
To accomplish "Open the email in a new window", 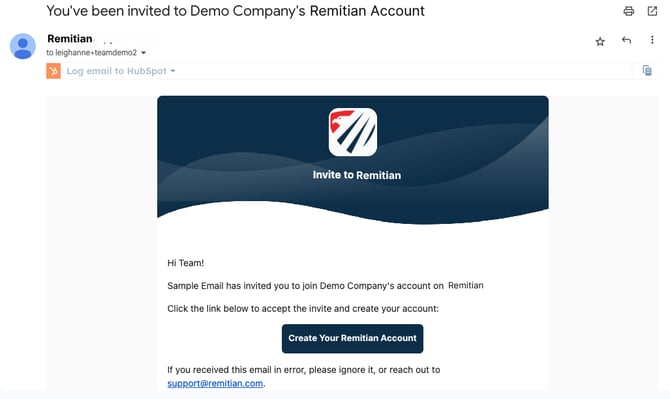I will pos(652,11).
